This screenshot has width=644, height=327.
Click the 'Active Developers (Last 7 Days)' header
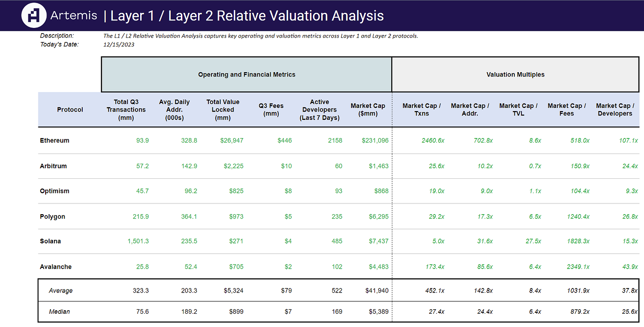point(319,109)
